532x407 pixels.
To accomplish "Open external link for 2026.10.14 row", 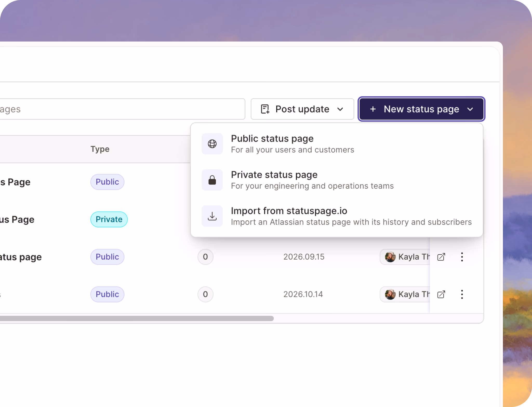I will [x=441, y=294].
